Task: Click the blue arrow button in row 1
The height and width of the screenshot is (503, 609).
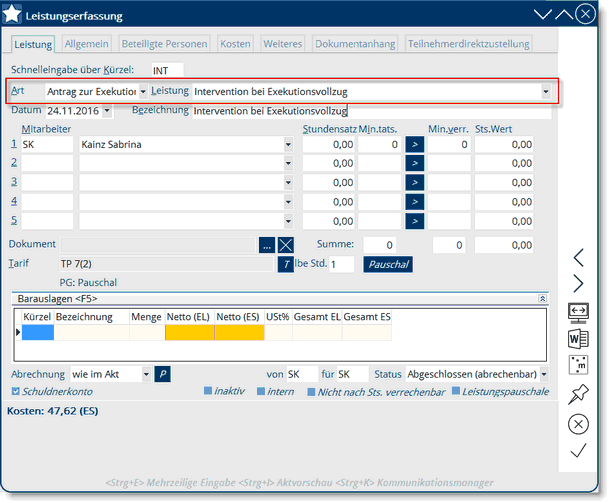Action: [x=415, y=145]
